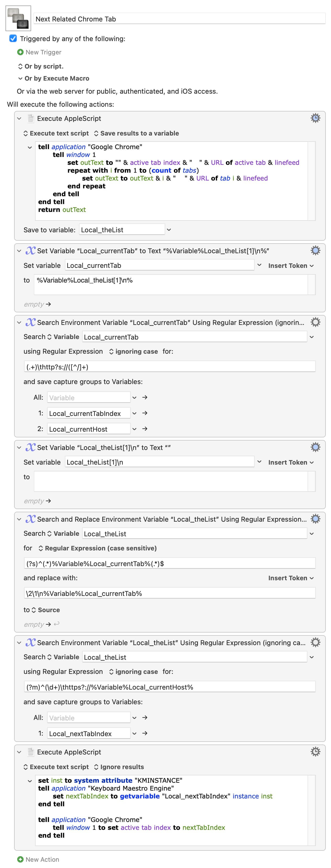Click gear icon of Search and Replace action

[x=315, y=519]
